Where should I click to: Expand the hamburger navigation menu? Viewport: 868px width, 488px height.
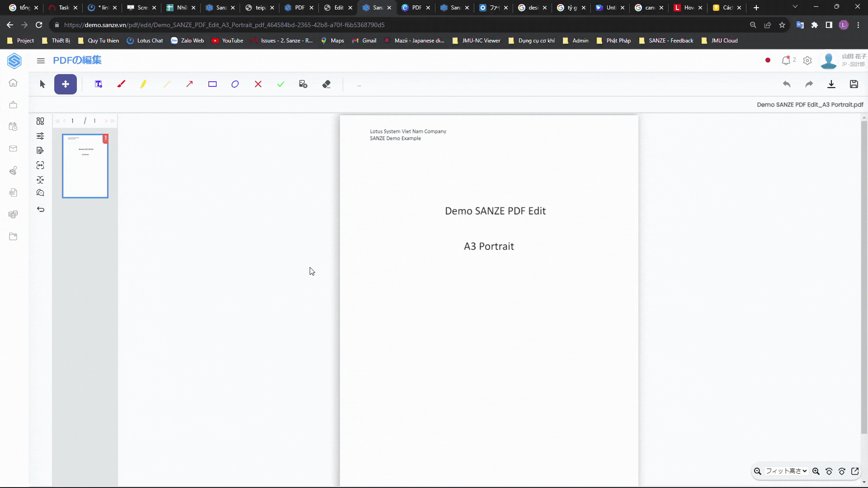(x=41, y=61)
